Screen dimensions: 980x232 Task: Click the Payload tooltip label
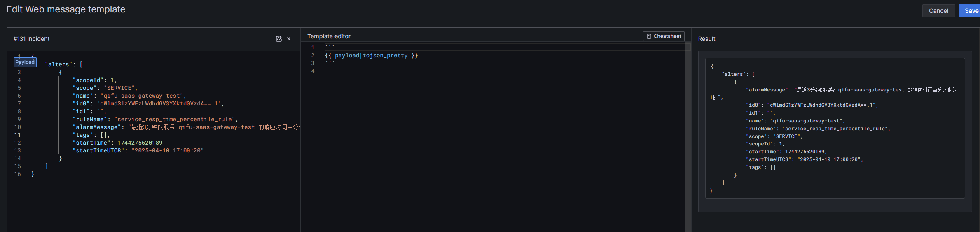point(25,62)
